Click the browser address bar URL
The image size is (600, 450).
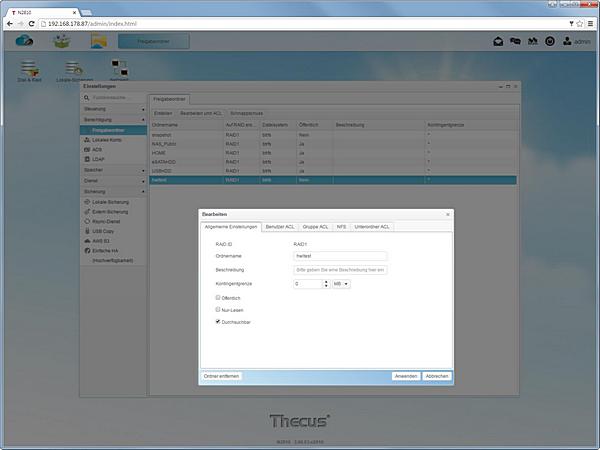coord(92,24)
